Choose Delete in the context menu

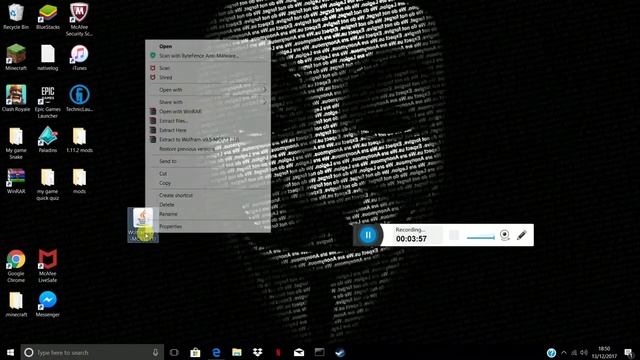208,204
